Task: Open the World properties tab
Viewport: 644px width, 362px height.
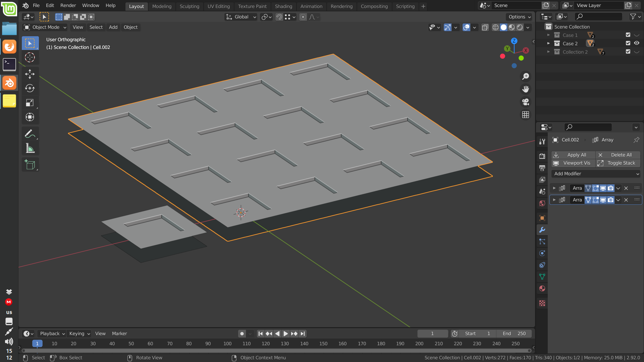Action: pos(542,203)
